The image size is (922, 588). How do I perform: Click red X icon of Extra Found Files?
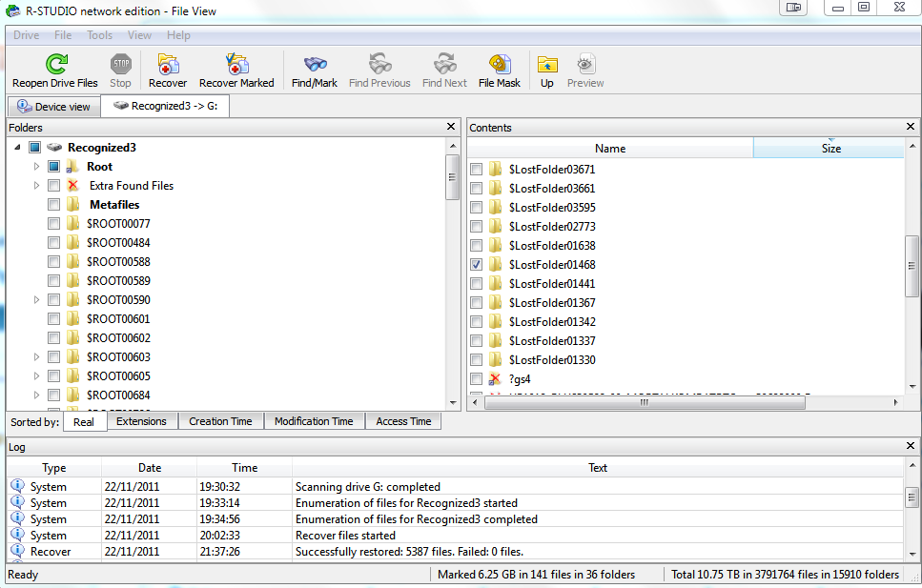point(72,185)
